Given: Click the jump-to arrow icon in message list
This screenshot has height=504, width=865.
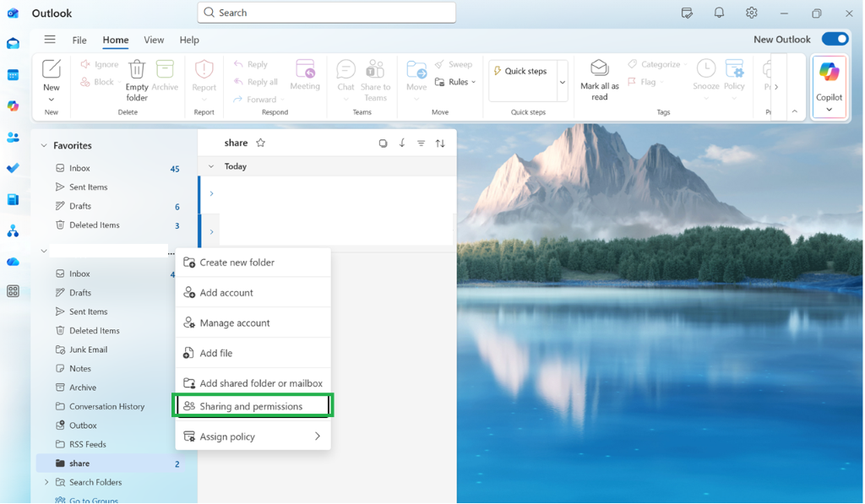Looking at the screenshot, I should (402, 143).
